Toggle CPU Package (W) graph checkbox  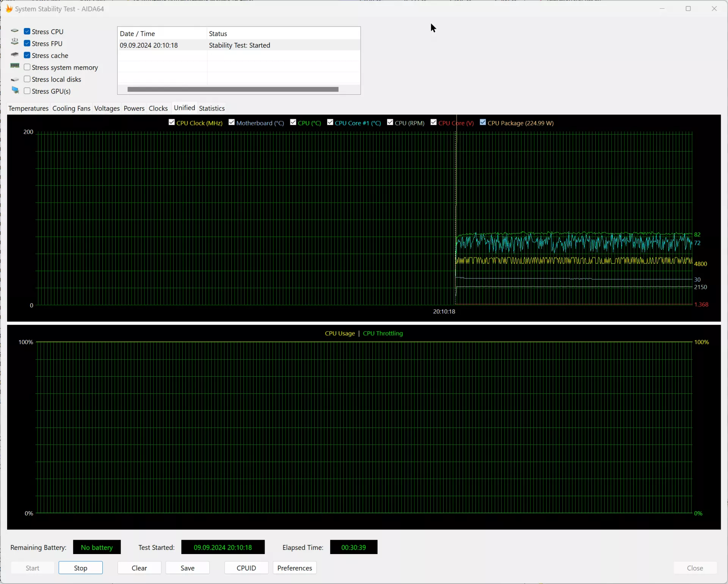[483, 122]
